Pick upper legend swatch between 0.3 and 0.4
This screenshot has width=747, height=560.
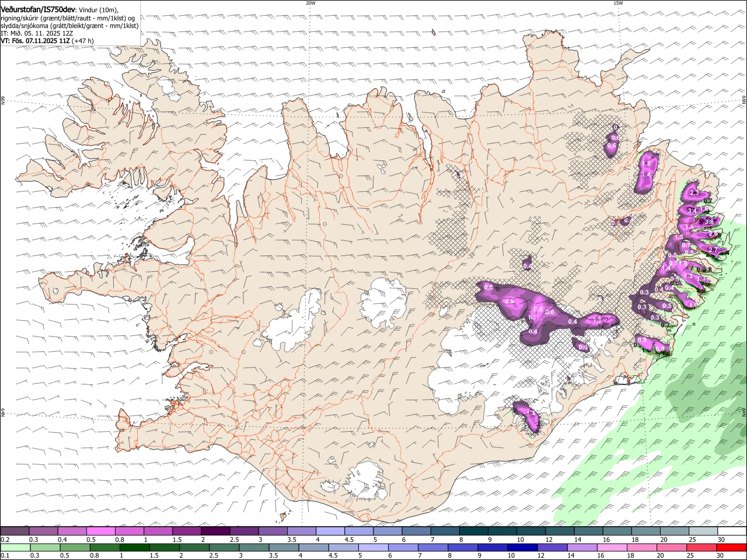44,531
